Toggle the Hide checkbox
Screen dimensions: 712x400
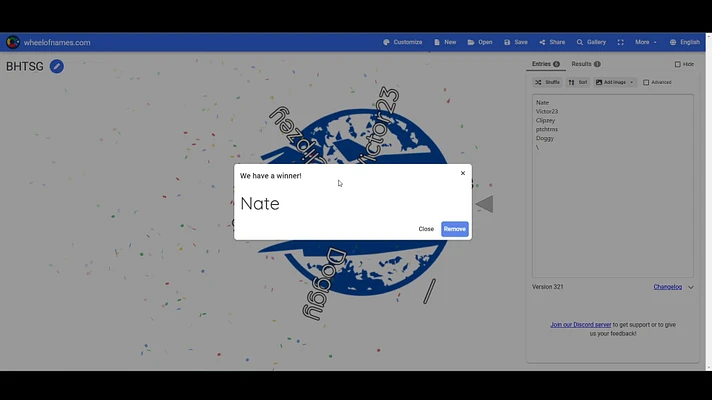(678, 64)
